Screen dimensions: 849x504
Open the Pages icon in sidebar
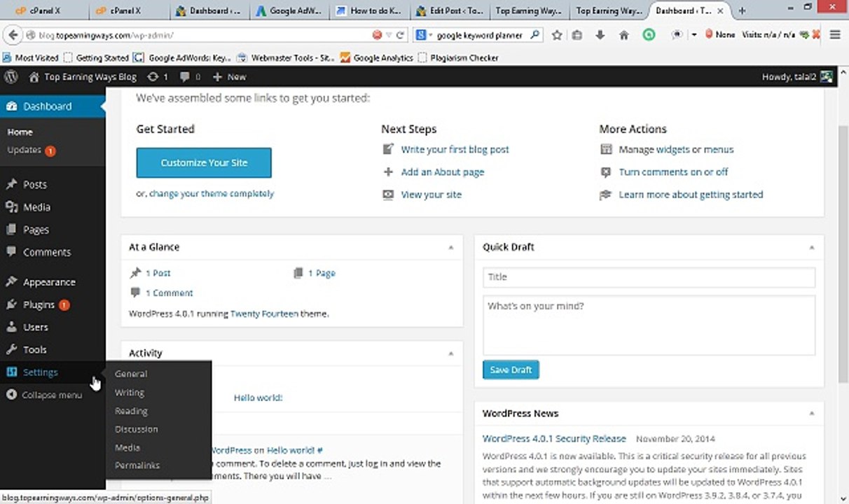tap(11, 230)
